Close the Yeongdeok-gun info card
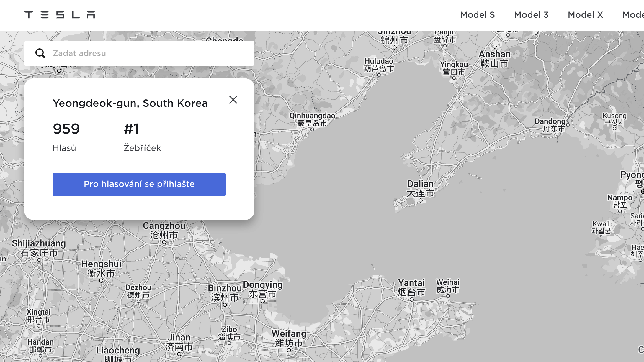Image resolution: width=644 pixels, height=362 pixels. [x=233, y=100]
